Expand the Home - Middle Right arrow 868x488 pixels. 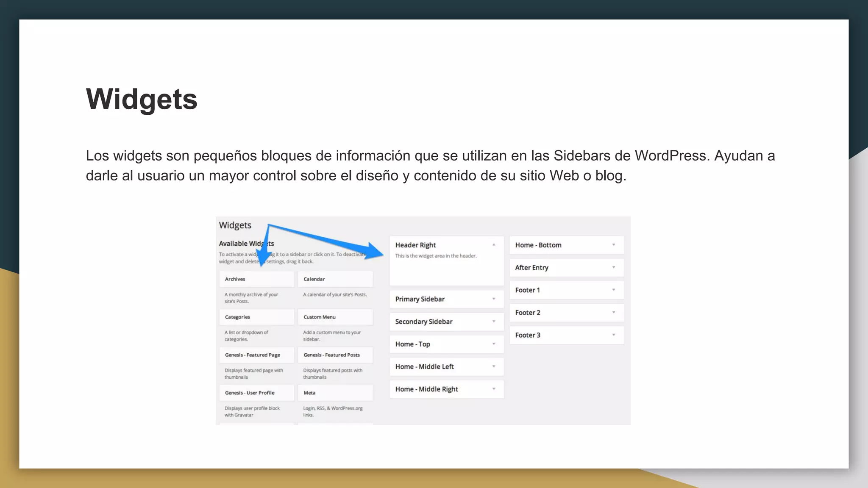494,389
